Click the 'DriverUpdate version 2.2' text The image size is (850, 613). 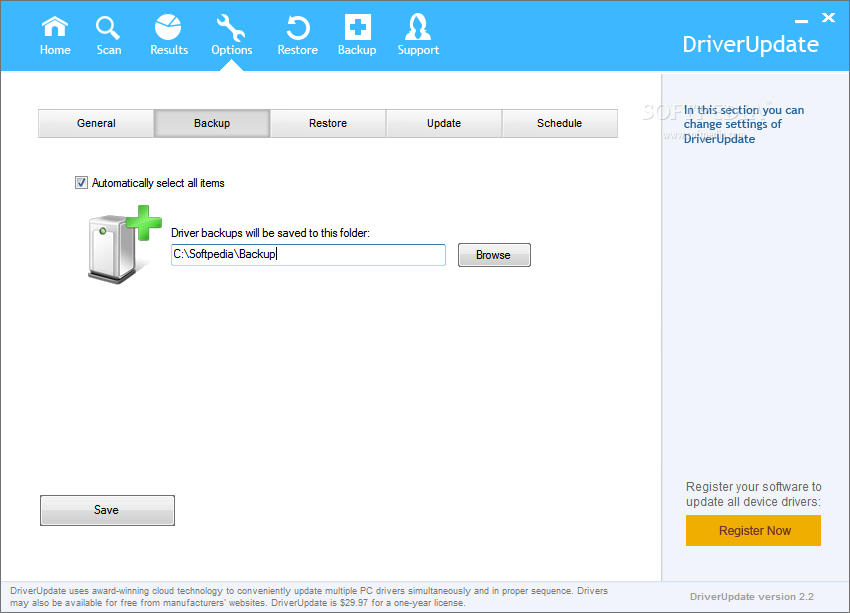click(x=752, y=597)
